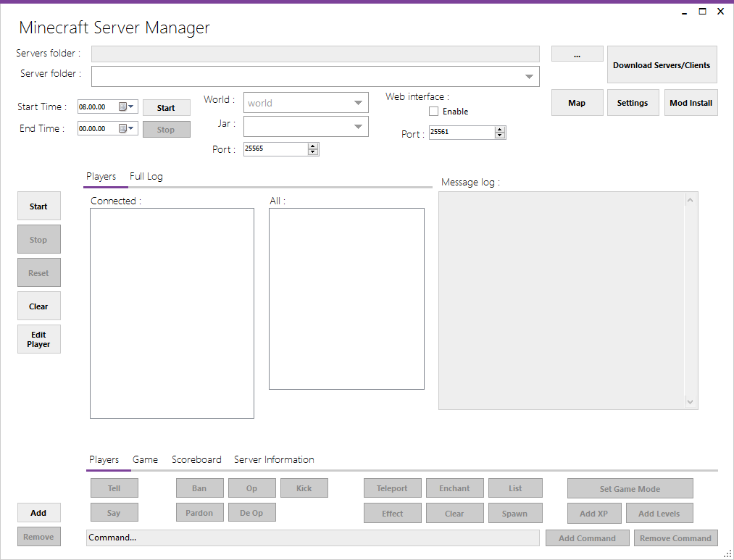Screen dimensions: 734x560
Task: Click the sidebar Stop button
Action: [x=39, y=239]
